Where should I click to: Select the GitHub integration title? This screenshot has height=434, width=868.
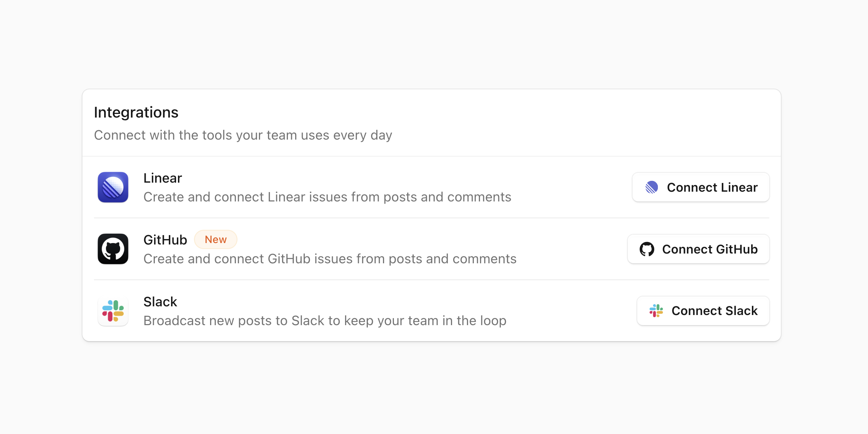(x=165, y=240)
